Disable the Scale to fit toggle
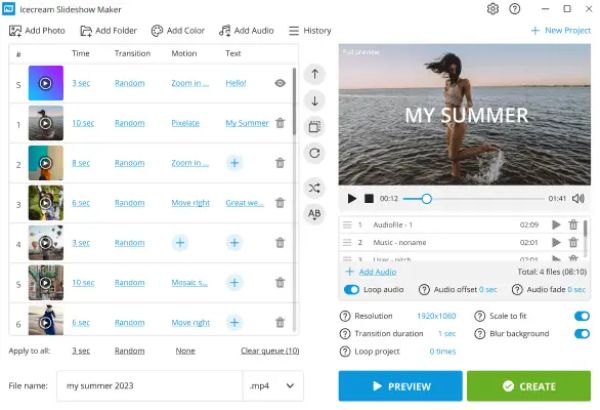 [582, 316]
